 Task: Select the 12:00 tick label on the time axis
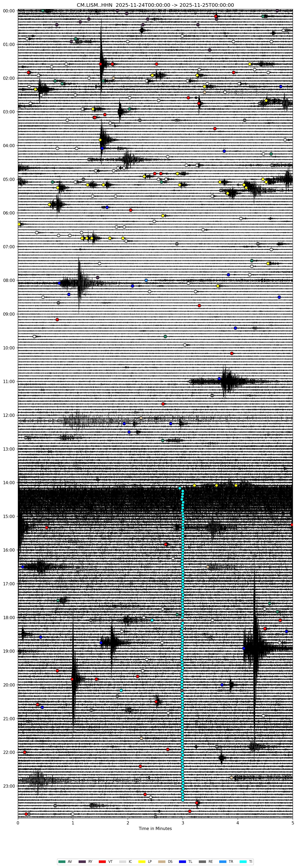tap(9, 415)
